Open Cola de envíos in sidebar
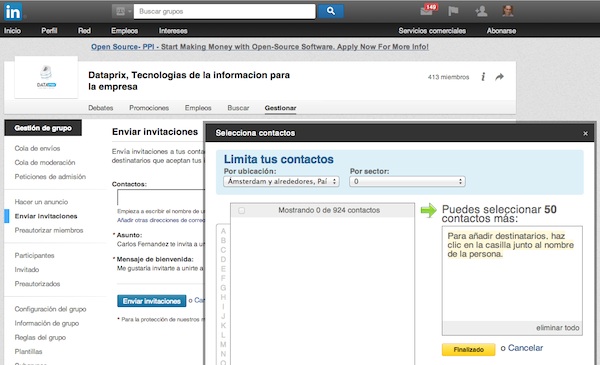This screenshot has width=600, height=365. pyautogui.click(x=37, y=148)
